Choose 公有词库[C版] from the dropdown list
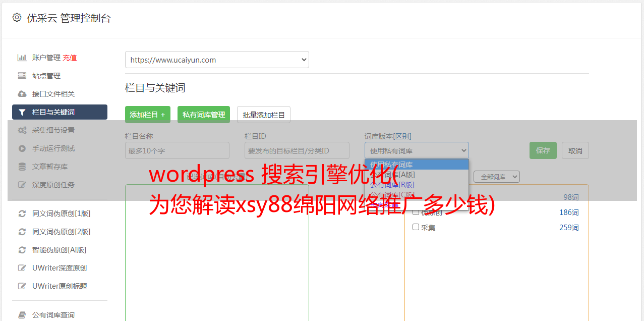 (417, 195)
